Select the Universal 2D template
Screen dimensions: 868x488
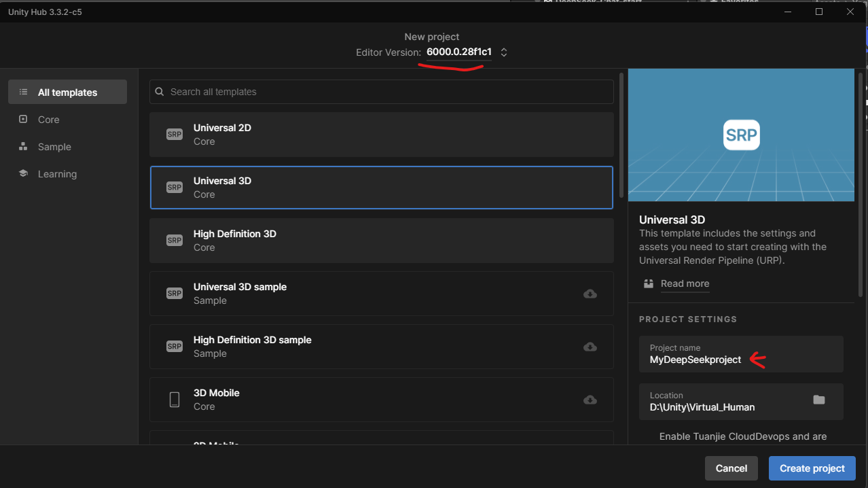[x=381, y=135]
